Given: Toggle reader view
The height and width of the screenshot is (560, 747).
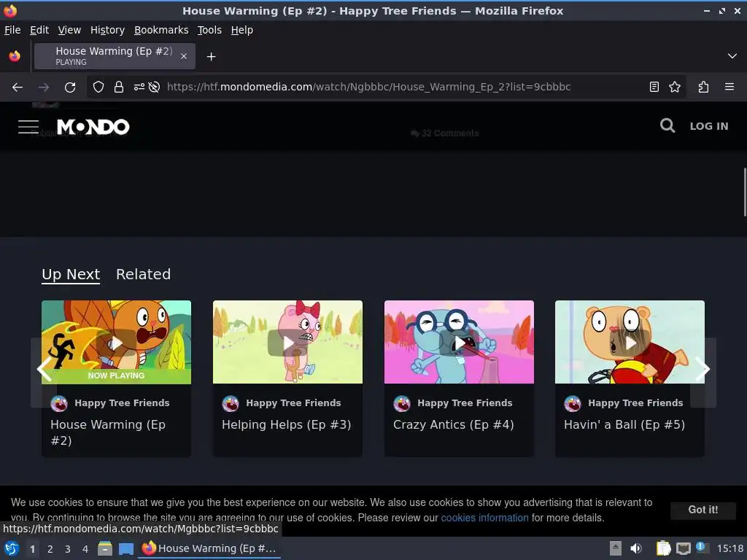Looking at the screenshot, I should [x=654, y=87].
